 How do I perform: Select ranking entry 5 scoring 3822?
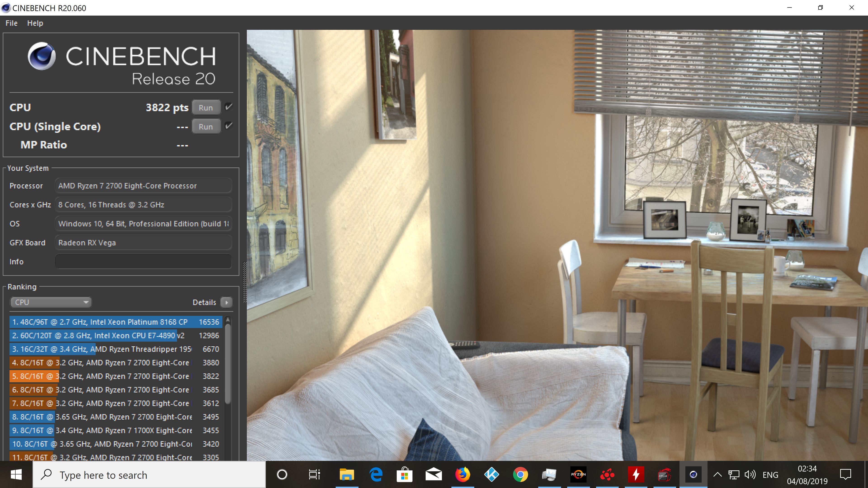[116, 376]
